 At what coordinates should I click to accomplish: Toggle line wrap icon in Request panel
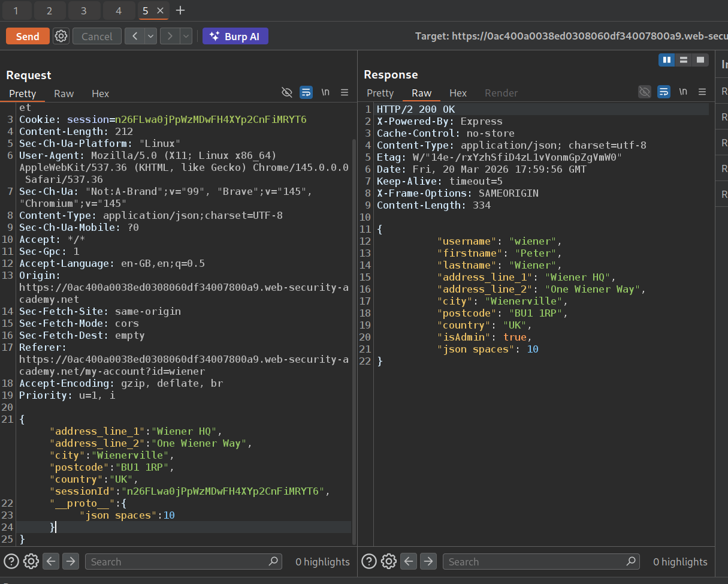[306, 92]
